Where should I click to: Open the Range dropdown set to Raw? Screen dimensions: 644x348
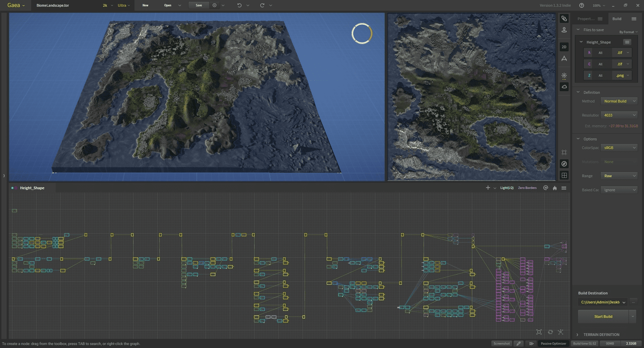[619, 176]
